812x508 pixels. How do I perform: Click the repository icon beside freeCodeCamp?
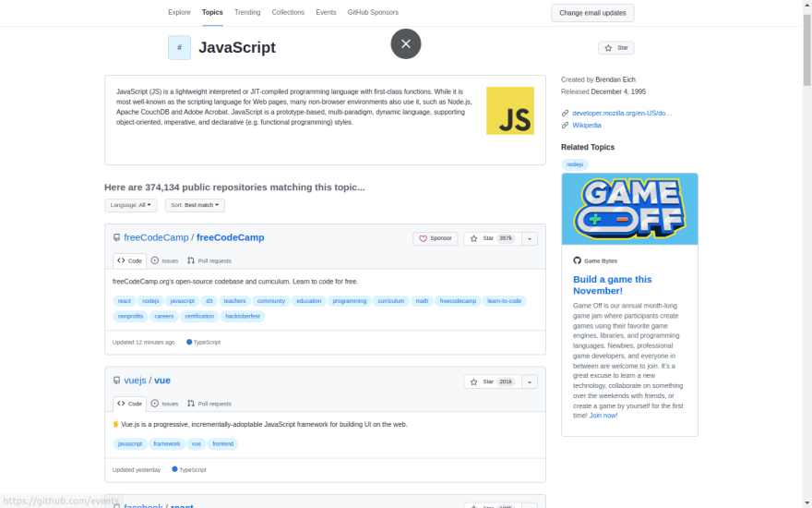[116, 237]
